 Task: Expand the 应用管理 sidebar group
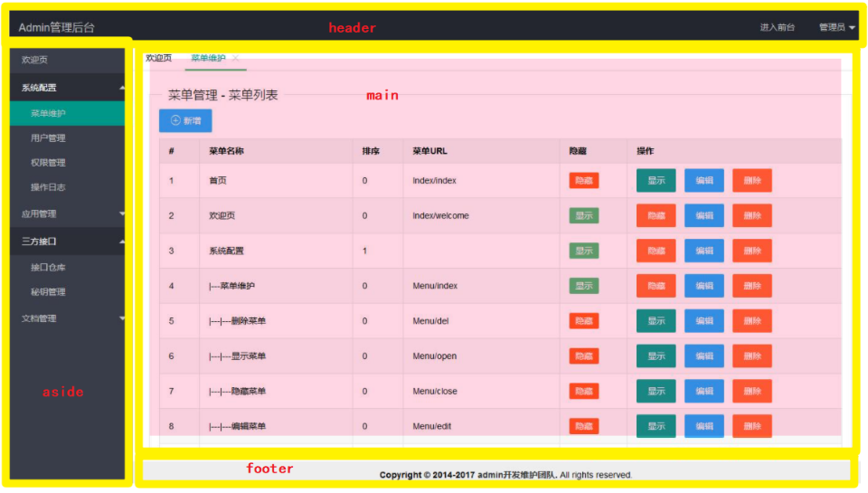(x=67, y=213)
